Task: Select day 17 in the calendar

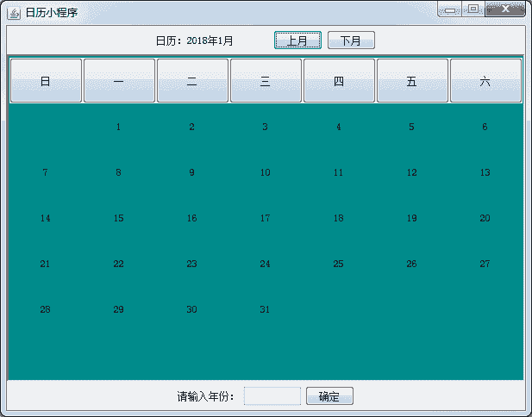Action: [265, 218]
